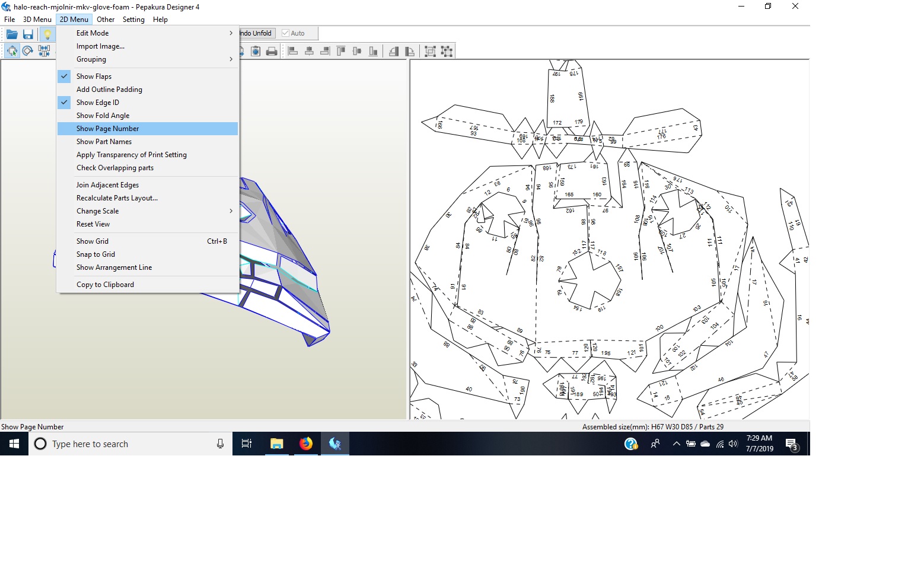Click the rotate ninety degrees toolbar icon
This screenshot has height=561, width=924.
tap(410, 51)
